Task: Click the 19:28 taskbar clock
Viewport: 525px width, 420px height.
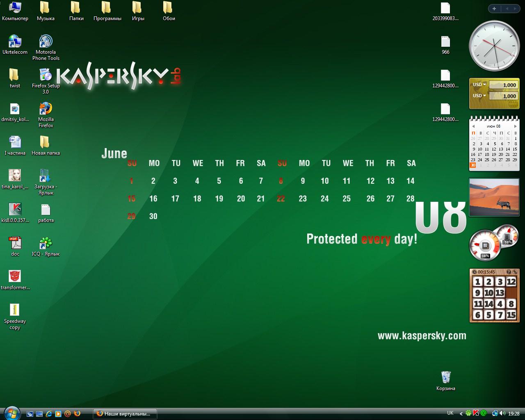Action: 514,414
